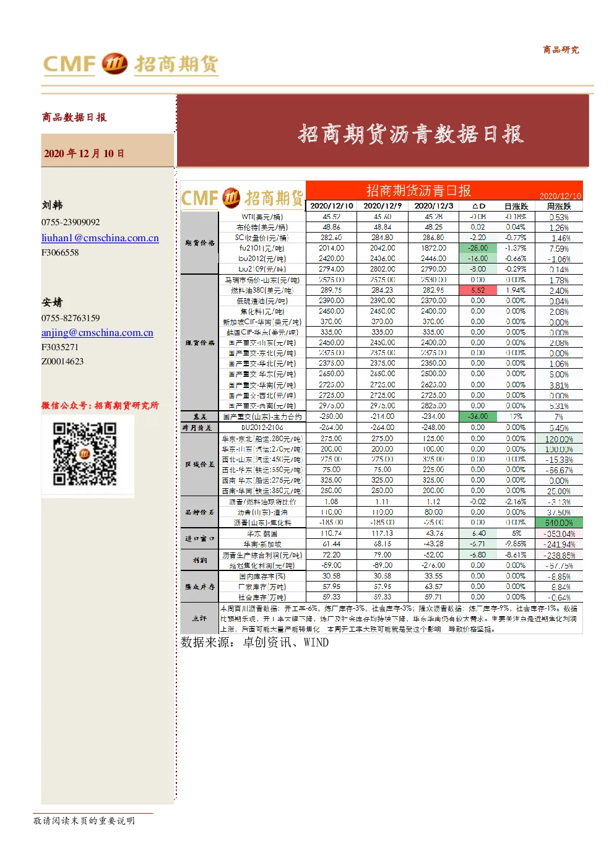
Task: Click the '2020/12/9' column header
Action: point(383,206)
